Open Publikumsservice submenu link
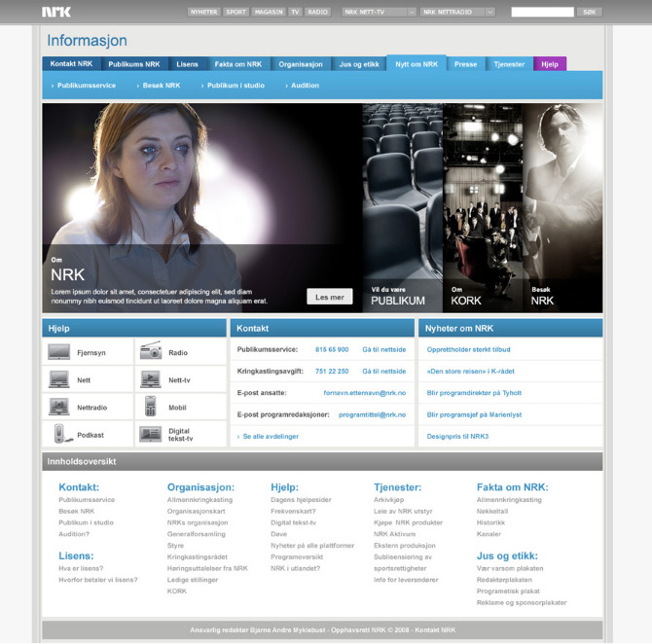 click(x=86, y=86)
